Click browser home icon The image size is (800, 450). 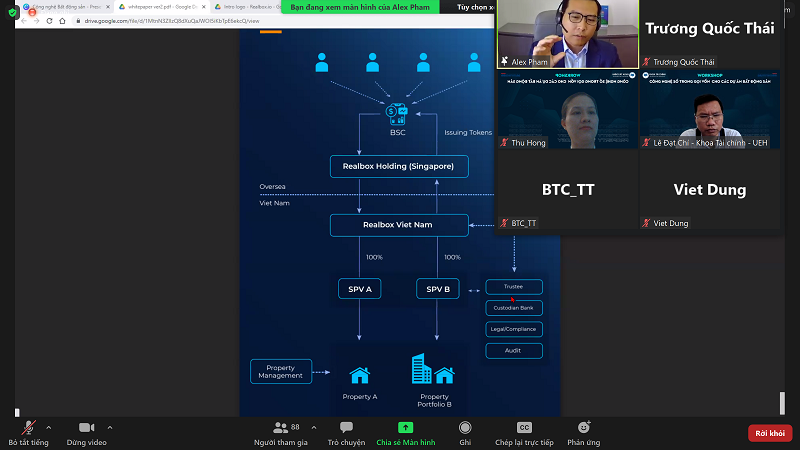(x=62, y=21)
